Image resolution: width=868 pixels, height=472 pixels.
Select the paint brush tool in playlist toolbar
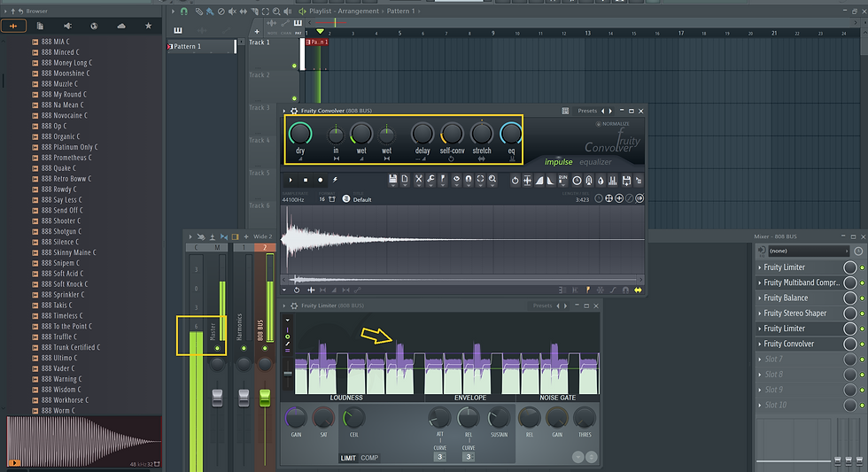210,11
